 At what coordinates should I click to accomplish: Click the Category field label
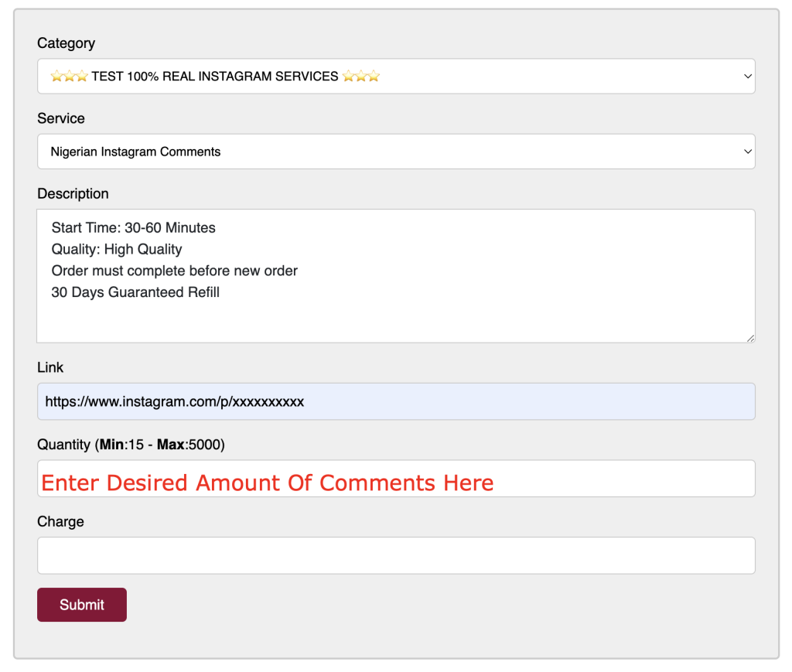(x=67, y=43)
